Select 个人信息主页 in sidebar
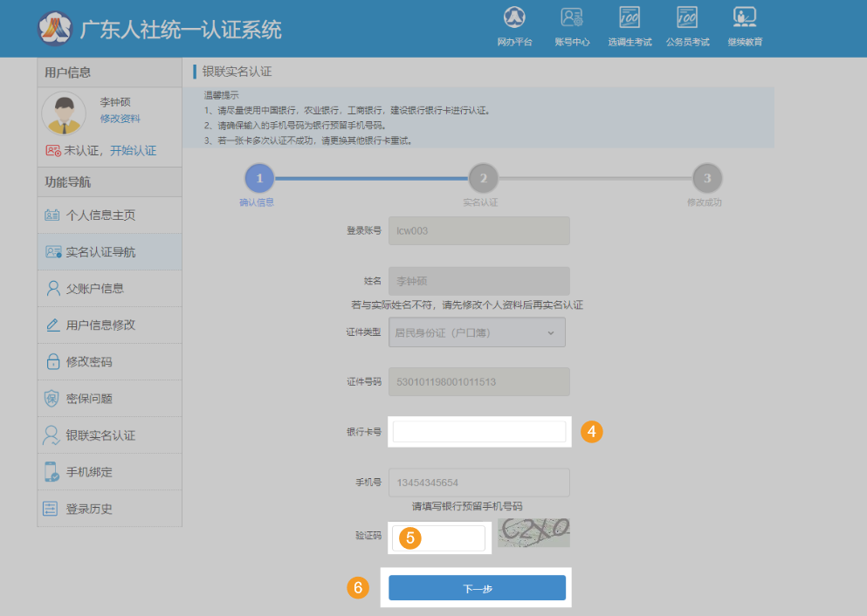 (x=100, y=216)
